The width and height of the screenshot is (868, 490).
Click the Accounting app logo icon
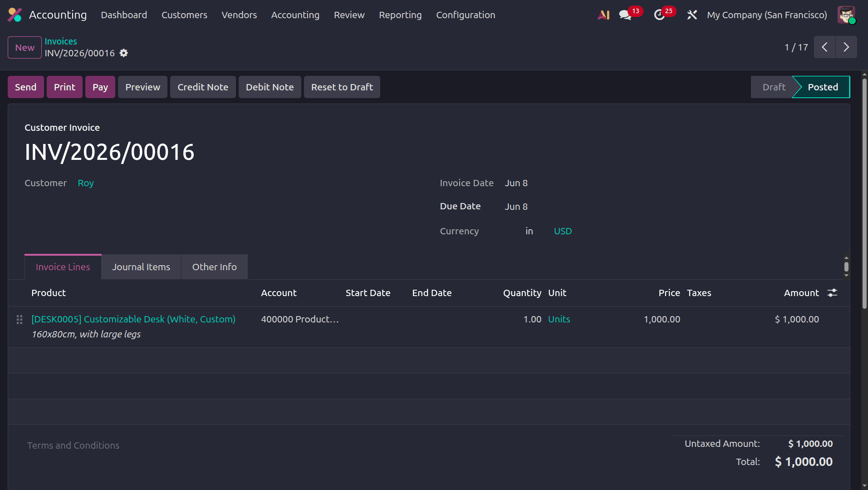pos(15,15)
